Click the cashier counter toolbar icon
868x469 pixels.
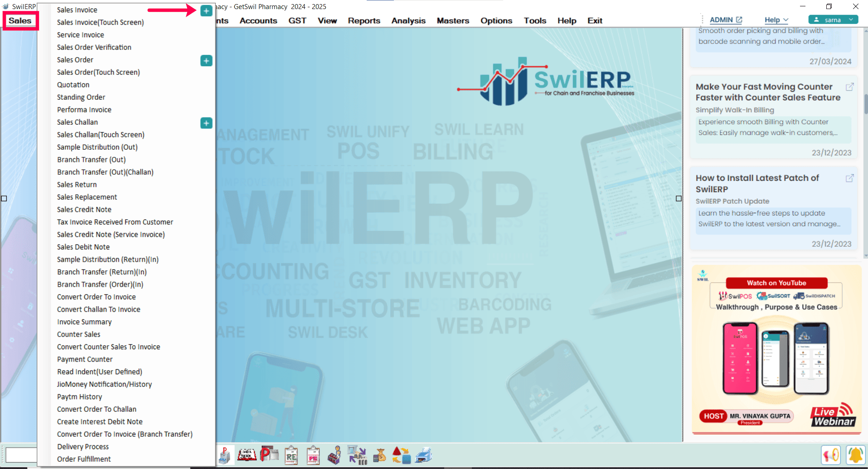click(x=335, y=455)
